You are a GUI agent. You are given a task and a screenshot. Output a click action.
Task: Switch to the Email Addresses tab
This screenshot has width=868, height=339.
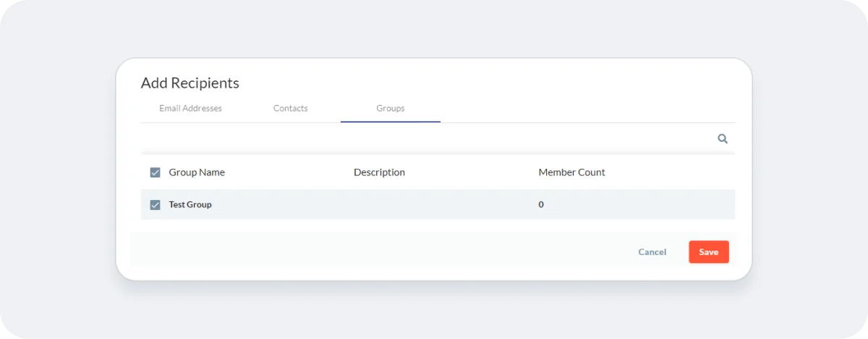pyautogui.click(x=190, y=109)
